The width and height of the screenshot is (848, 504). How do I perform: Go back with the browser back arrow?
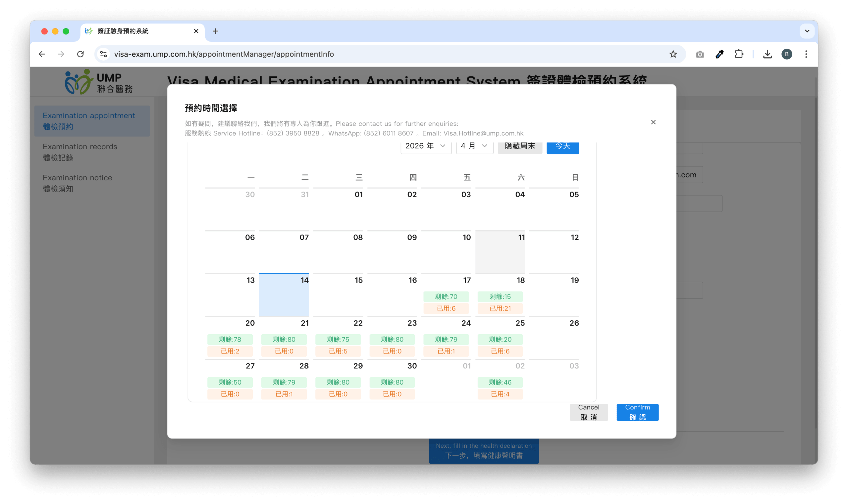pyautogui.click(x=42, y=54)
